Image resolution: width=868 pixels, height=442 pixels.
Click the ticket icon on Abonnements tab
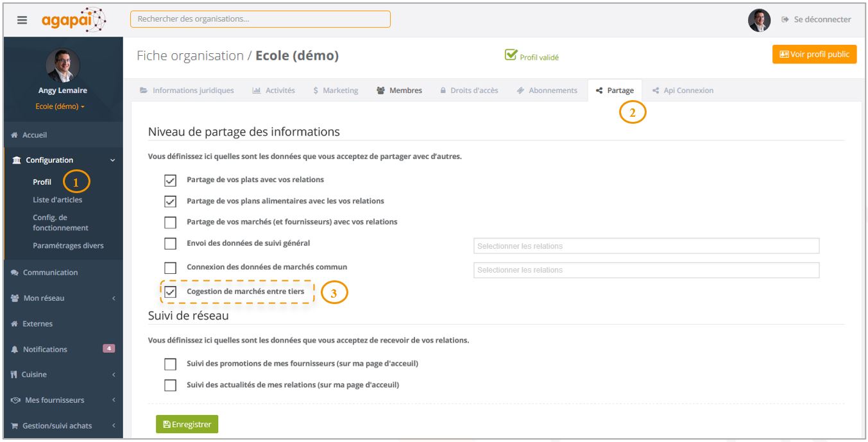pos(521,90)
